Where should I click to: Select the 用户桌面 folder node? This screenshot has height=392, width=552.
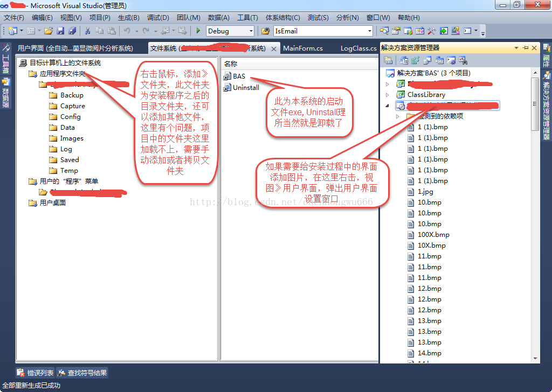click(47, 203)
